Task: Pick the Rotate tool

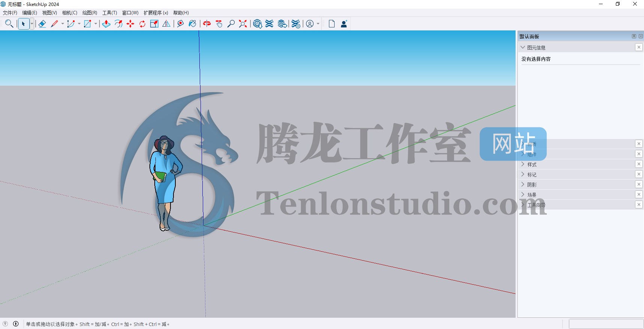Action: tap(142, 24)
